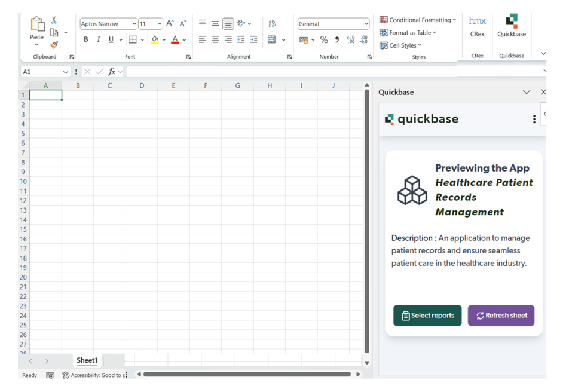This screenshot has width=569, height=392.
Task: Click the Select reports button
Action: pyautogui.click(x=427, y=316)
